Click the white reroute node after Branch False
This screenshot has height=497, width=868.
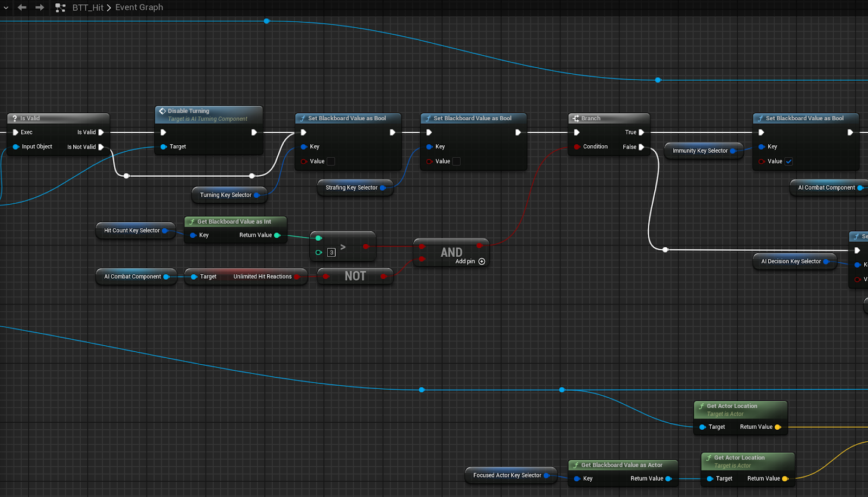[x=665, y=250]
